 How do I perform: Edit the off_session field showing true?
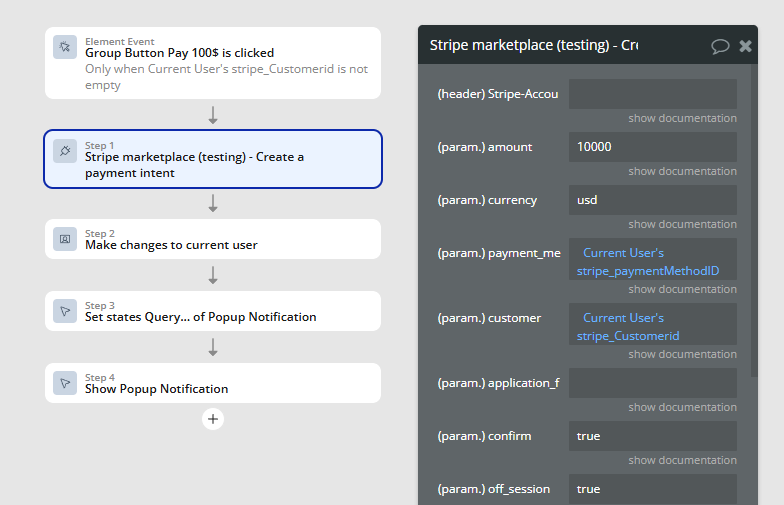point(652,489)
